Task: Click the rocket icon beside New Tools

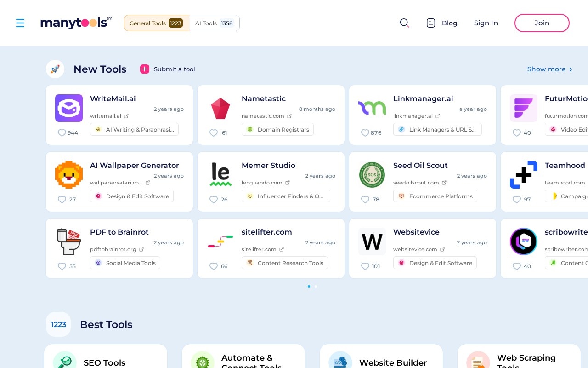Action: pos(55,69)
